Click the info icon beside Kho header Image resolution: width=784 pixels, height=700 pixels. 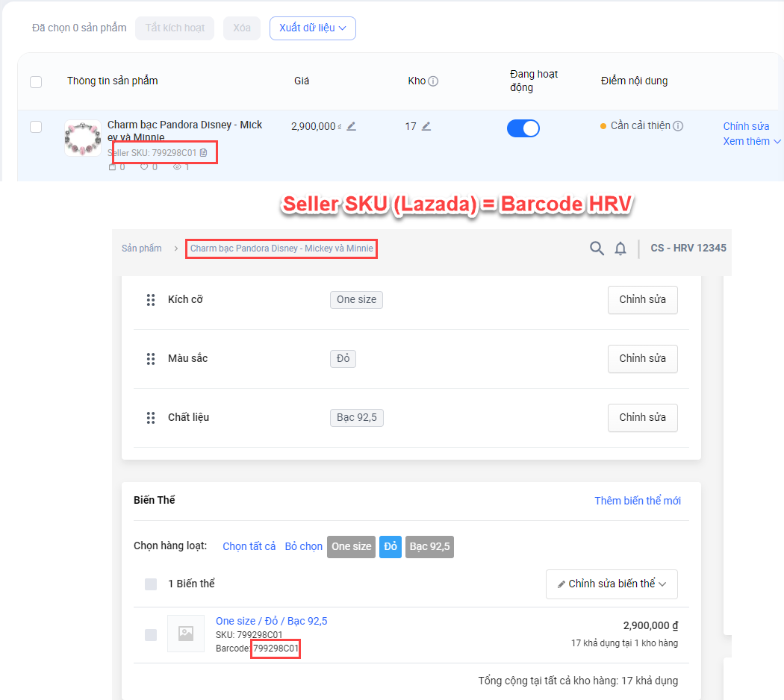coord(433,81)
